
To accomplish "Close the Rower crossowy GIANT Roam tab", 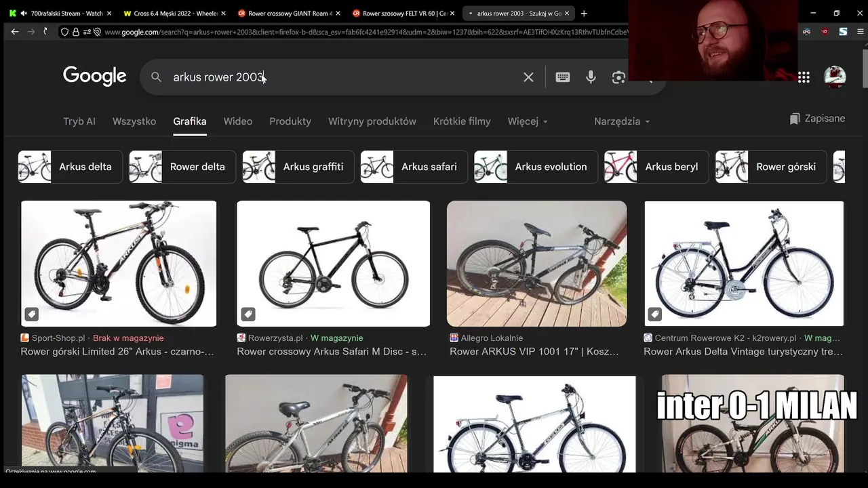I will pyautogui.click(x=338, y=13).
